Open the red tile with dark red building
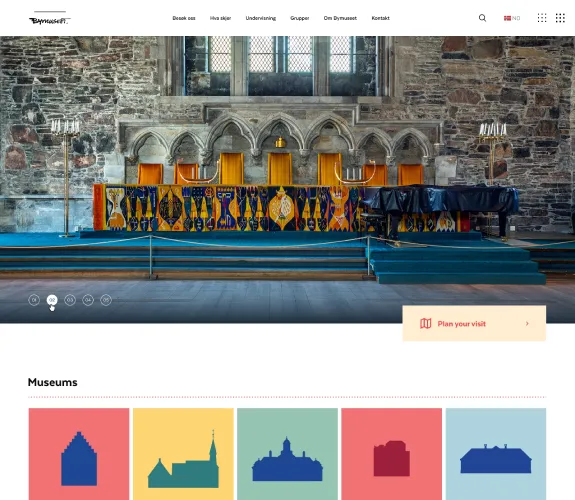575x500 pixels. [392, 454]
